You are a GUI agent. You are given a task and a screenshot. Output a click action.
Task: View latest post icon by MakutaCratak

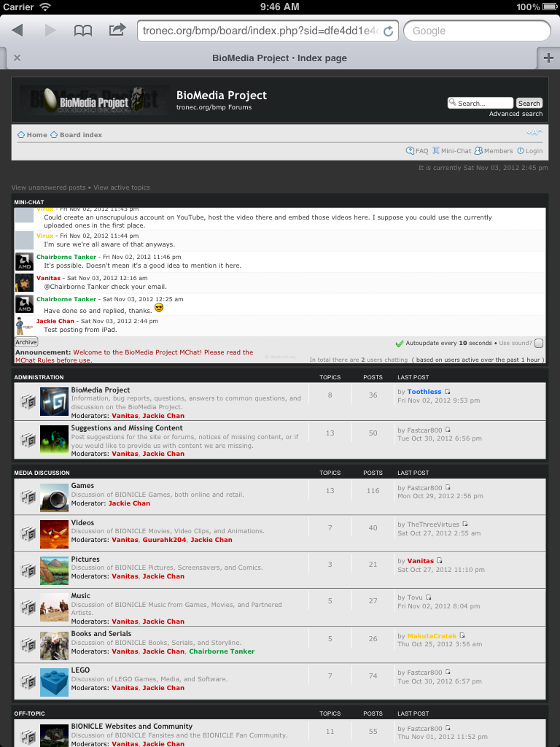pos(462,635)
